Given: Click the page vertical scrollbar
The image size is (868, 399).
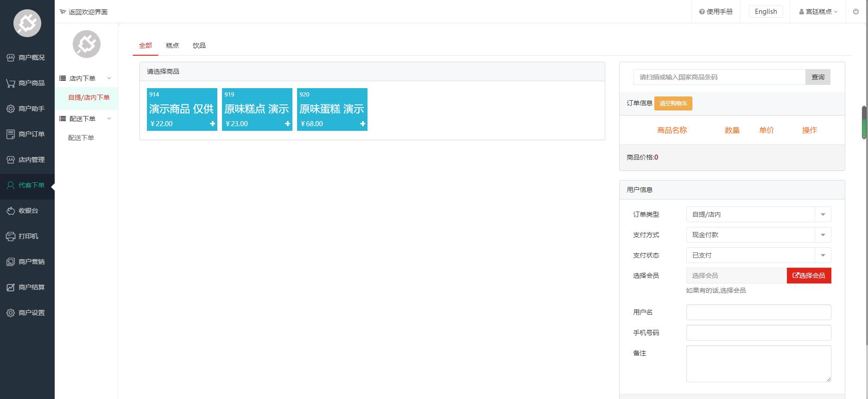Looking at the screenshot, I should pyautogui.click(x=864, y=122).
